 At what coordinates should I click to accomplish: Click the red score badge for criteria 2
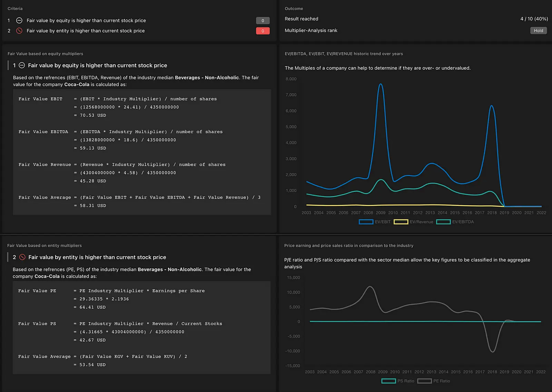click(263, 31)
